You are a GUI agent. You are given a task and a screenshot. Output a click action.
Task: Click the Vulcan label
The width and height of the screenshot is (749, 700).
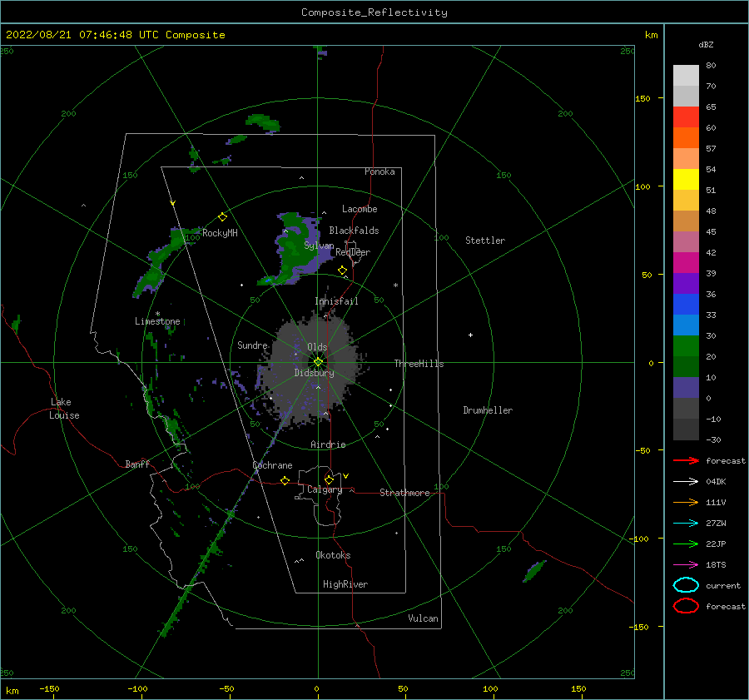click(x=424, y=618)
